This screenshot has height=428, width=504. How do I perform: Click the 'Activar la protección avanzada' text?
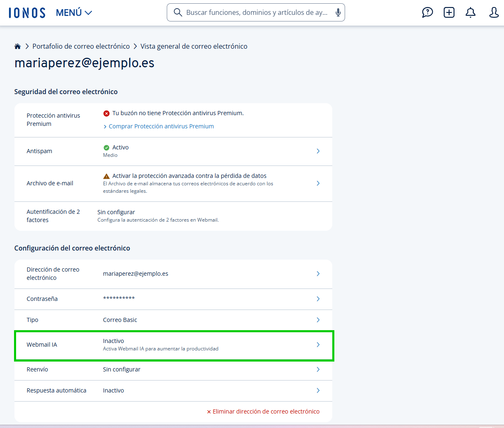pyautogui.click(x=189, y=176)
